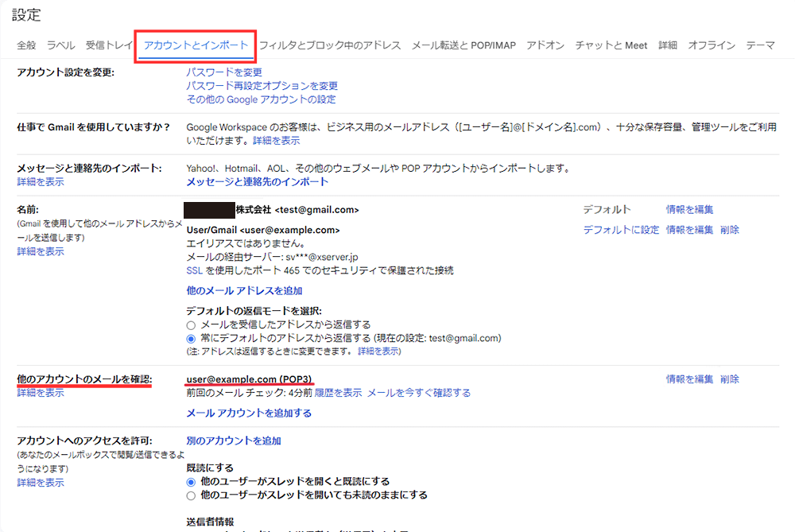Switch to the 全般 settings tab
Image resolution: width=795 pixels, height=532 pixels.
[x=26, y=45]
